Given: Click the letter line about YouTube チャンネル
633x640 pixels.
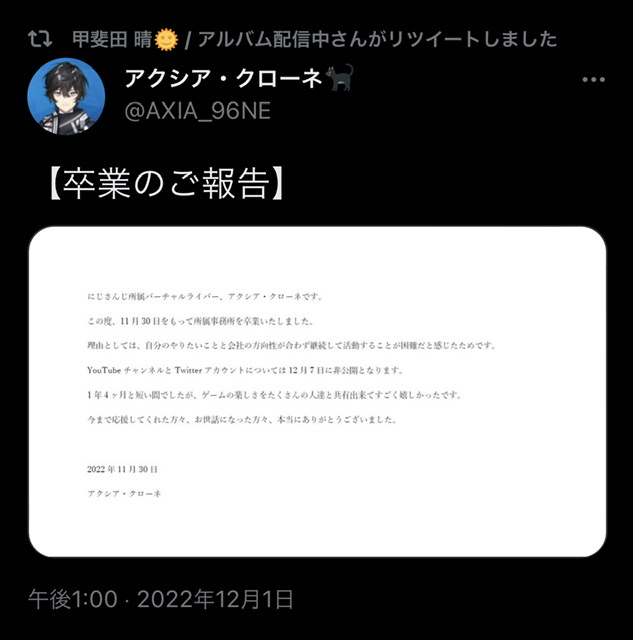Looking at the screenshot, I should [245, 370].
